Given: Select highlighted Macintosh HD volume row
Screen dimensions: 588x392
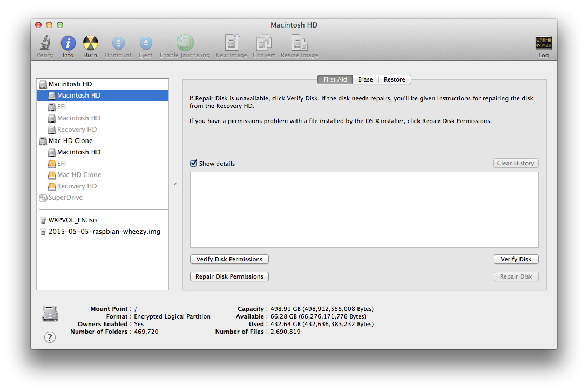Looking at the screenshot, I should pyautogui.click(x=103, y=95).
